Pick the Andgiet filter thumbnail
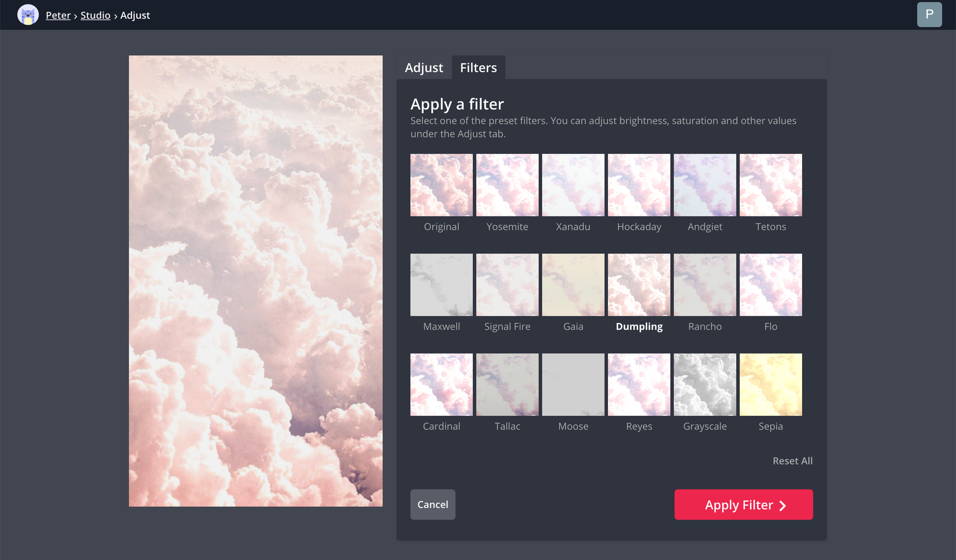Screen dimensions: 956x560 [x=705, y=184]
